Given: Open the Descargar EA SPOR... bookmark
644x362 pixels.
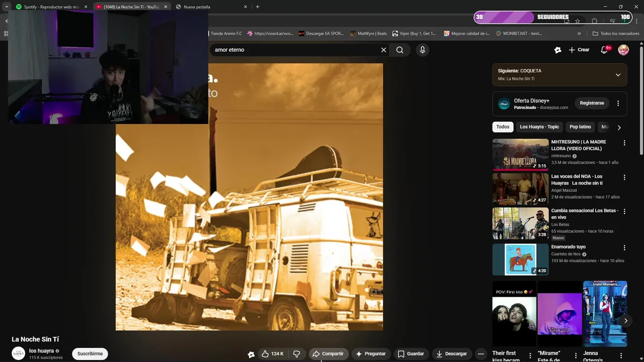Looking at the screenshot, I should 321,34.
